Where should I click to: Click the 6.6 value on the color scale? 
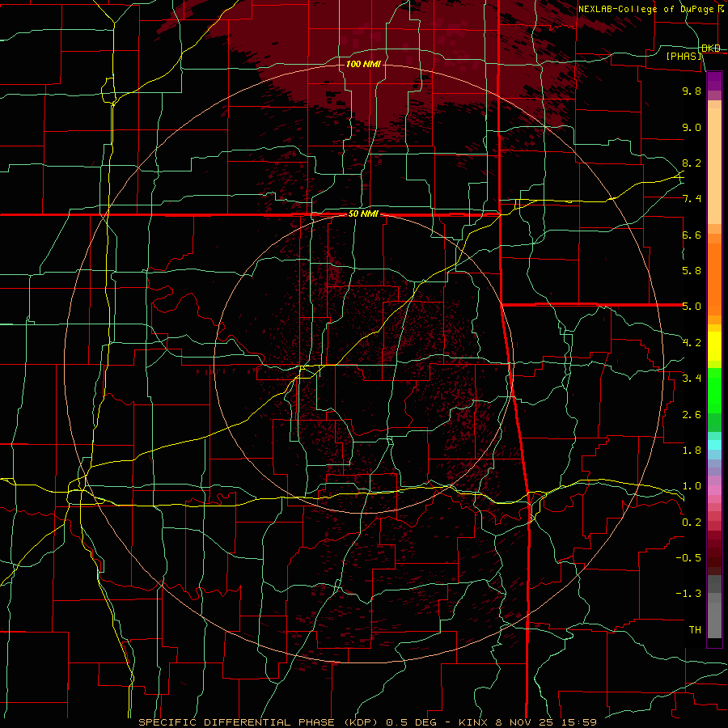pos(692,235)
